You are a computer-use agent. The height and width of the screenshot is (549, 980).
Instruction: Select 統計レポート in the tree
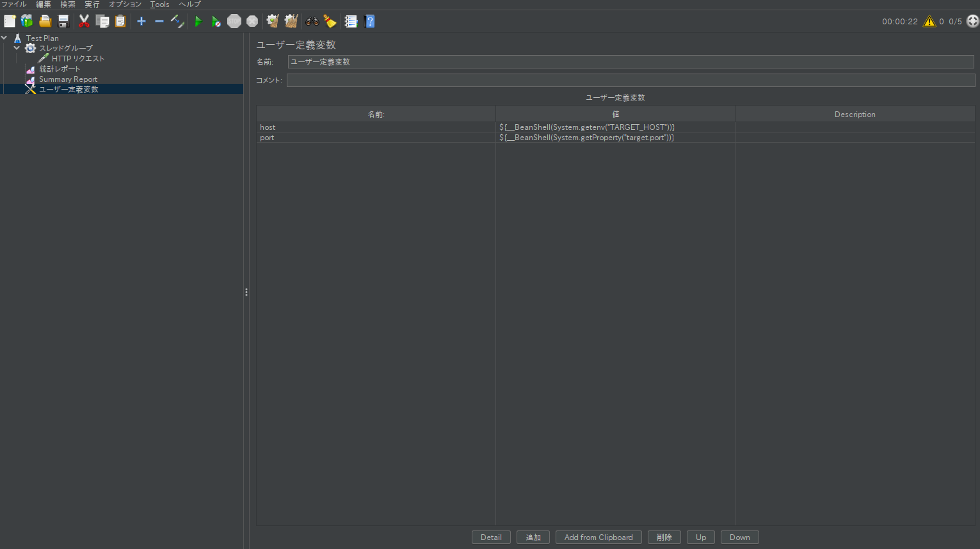coord(60,69)
